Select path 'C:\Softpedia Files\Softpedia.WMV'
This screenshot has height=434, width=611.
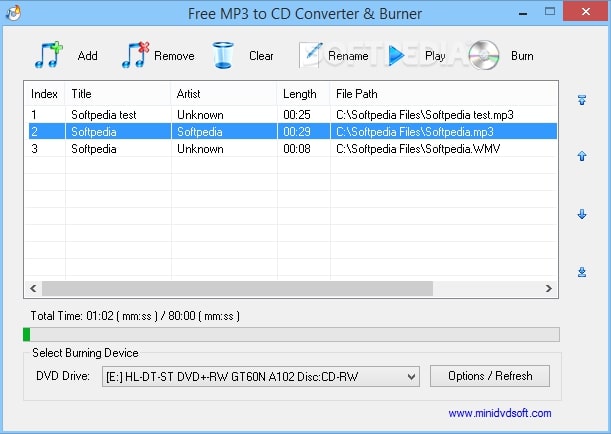coord(418,149)
